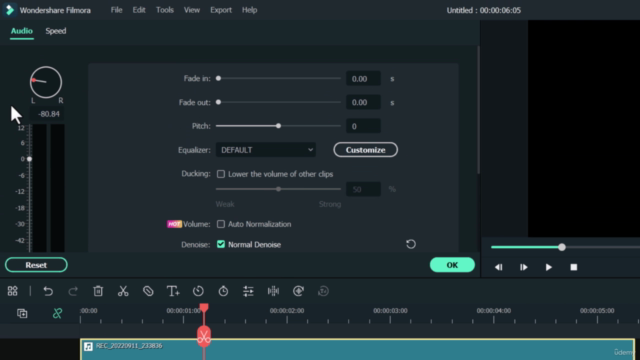The height and width of the screenshot is (360, 640).
Task: Toggle the auto ripple link icon
Action: pos(57,313)
